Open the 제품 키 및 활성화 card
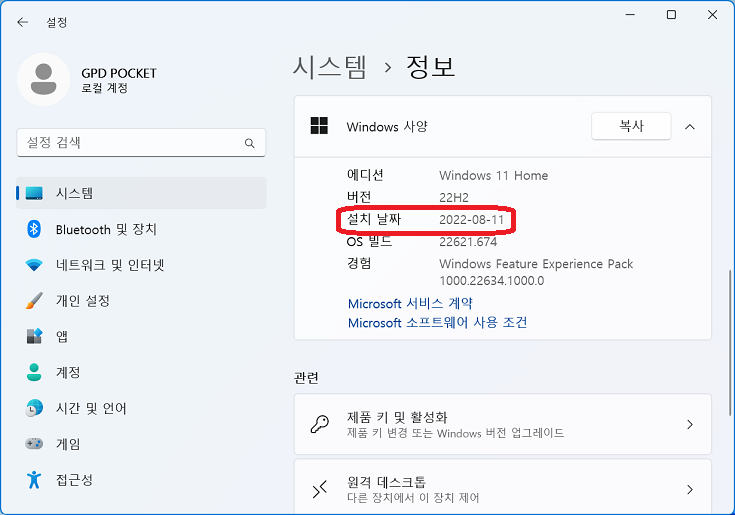The height and width of the screenshot is (515, 735). point(502,424)
